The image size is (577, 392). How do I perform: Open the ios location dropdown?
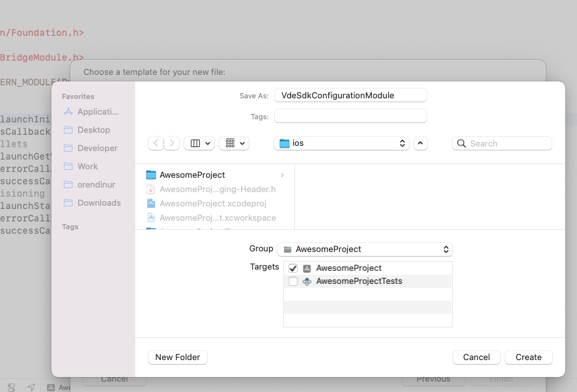342,143
